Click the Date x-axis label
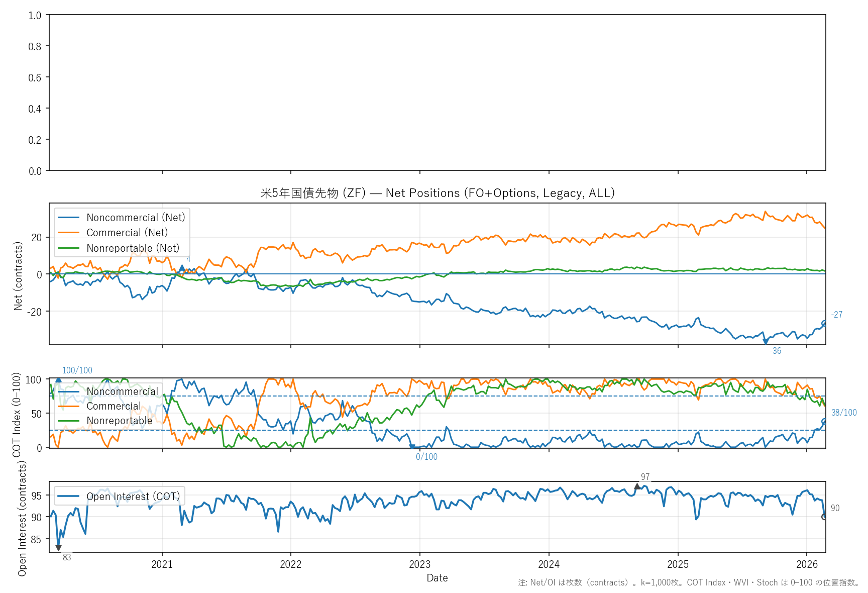868x593 pixels. (x=437, y=578)
